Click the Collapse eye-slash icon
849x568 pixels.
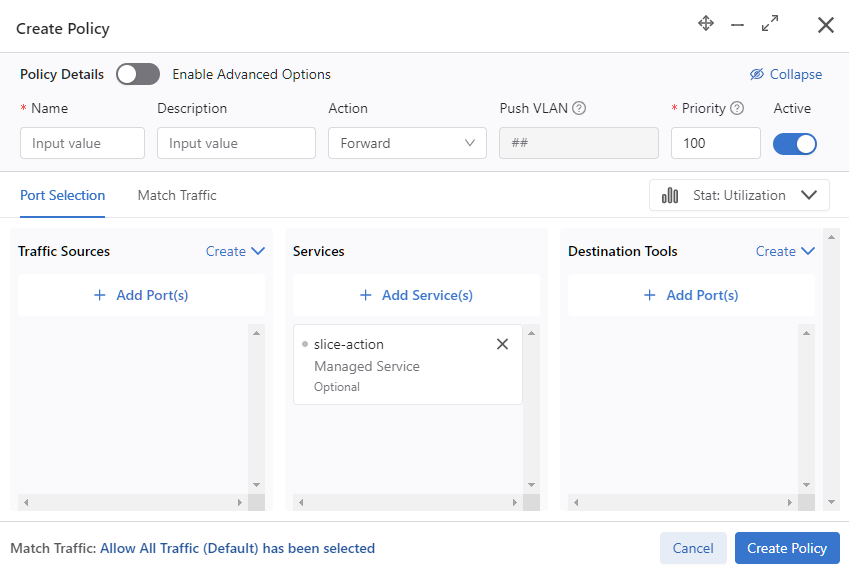click(x=756, y=74)
